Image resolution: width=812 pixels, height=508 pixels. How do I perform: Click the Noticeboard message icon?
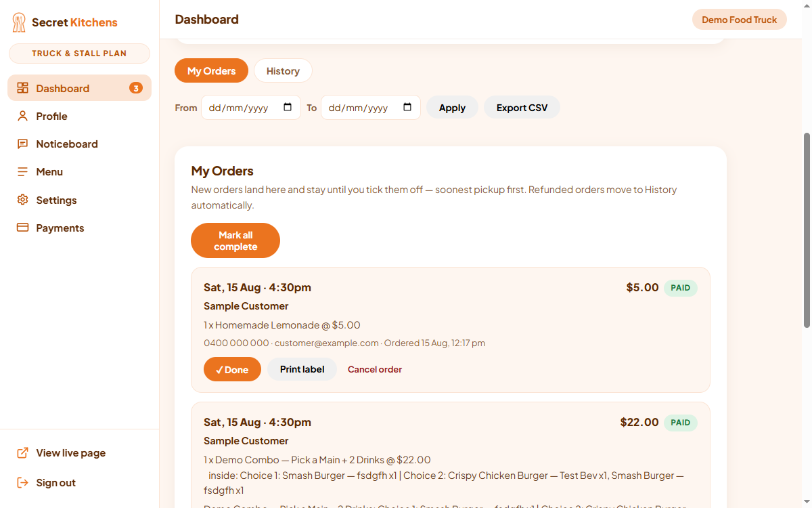click(x=22, y=144)
